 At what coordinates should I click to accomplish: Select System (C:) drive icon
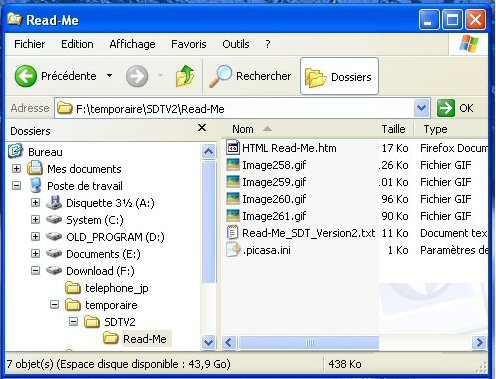point(54,219)
